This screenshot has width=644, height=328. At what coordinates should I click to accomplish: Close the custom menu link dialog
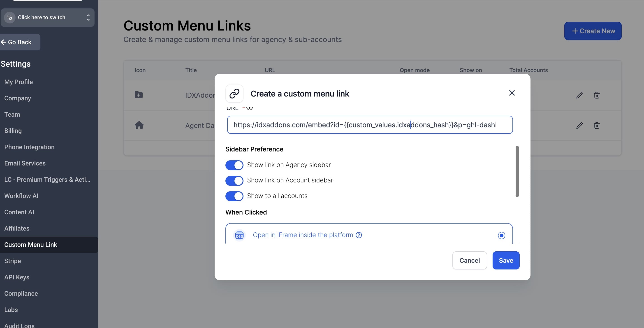point(512,93)
